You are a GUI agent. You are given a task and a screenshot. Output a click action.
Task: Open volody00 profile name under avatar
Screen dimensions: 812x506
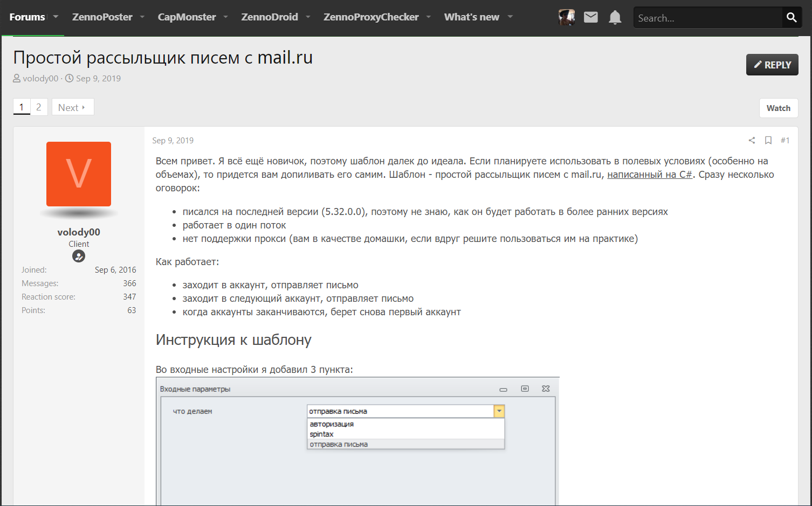[79, 232]
